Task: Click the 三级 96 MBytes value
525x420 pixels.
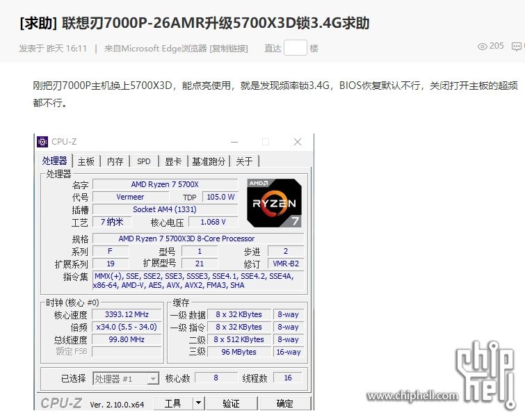Action: pyautogui.click(x=239, y=352)
